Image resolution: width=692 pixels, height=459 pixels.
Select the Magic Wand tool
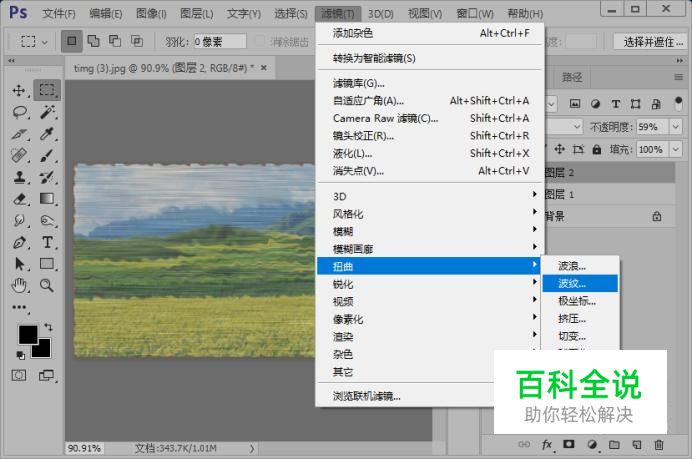(47, 112)
